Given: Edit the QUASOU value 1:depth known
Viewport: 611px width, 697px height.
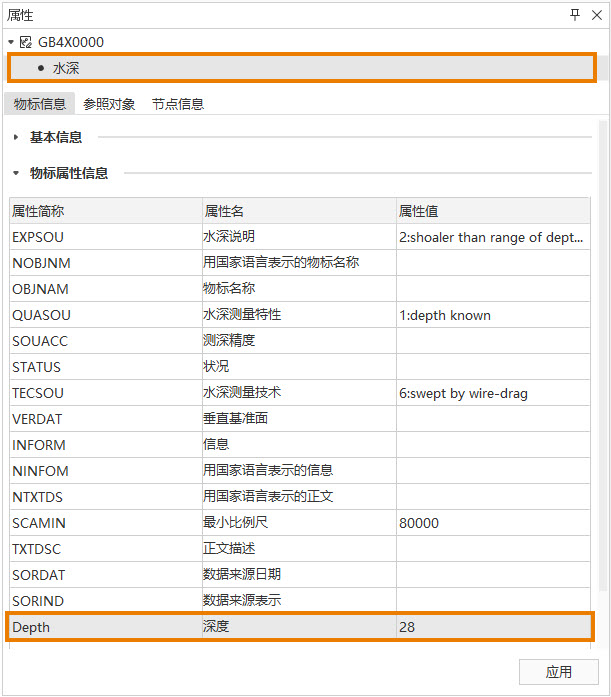Looking at the screenshot, I should pyautogui.click(x=492, y=315).
